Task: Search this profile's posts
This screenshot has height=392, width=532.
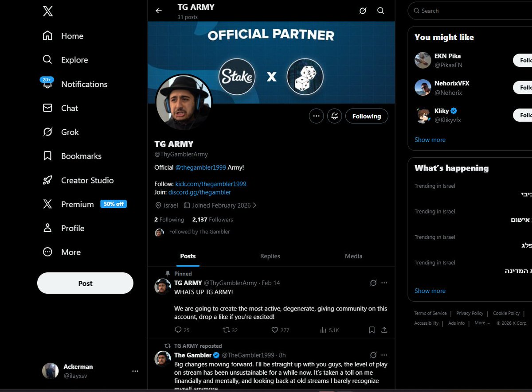Action: click(x=380, y=11)
